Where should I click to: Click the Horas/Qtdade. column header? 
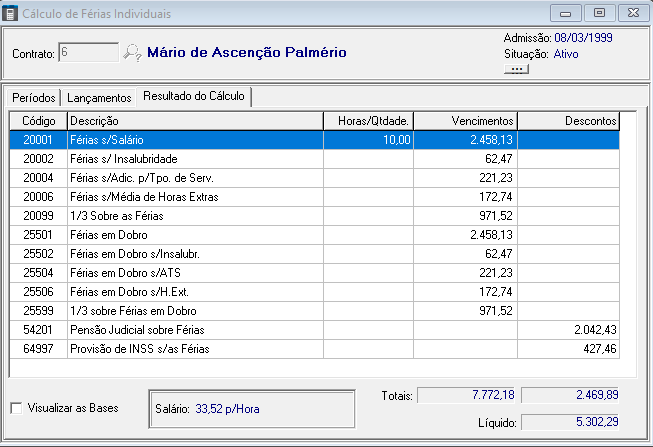368,121
